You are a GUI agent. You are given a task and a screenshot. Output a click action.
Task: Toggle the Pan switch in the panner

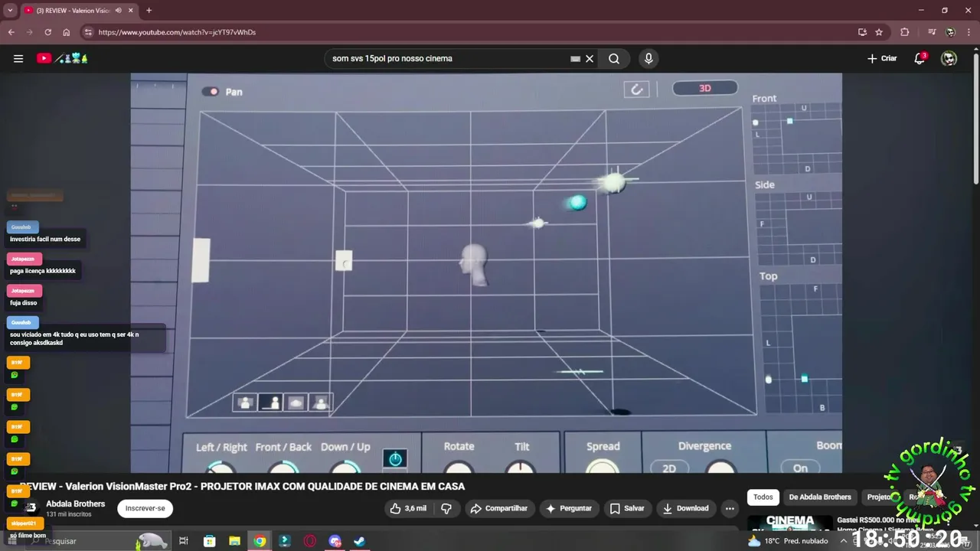(210, 91)
